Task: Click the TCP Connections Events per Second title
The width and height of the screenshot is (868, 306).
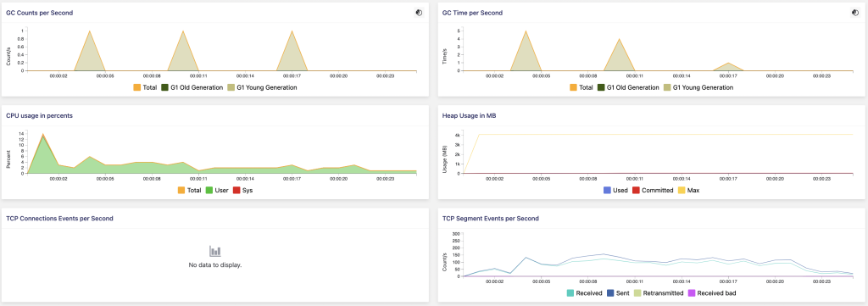Action: click(x=60, y=219)
